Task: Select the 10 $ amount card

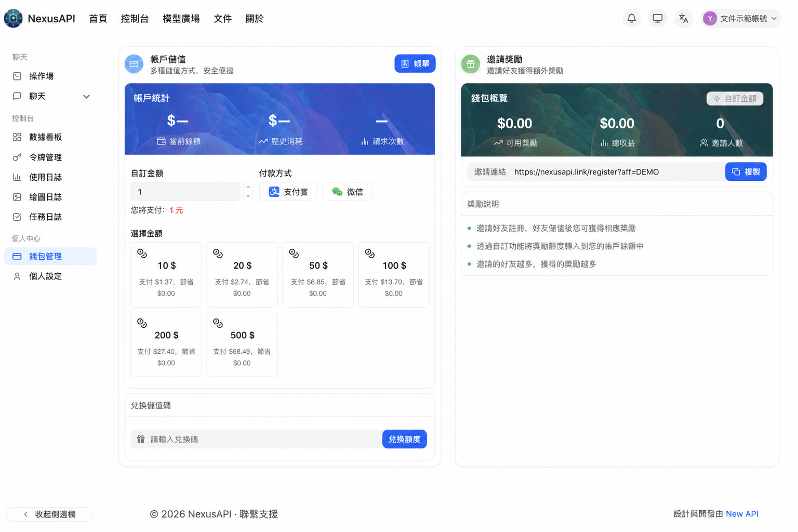Action: coord(166,275)
